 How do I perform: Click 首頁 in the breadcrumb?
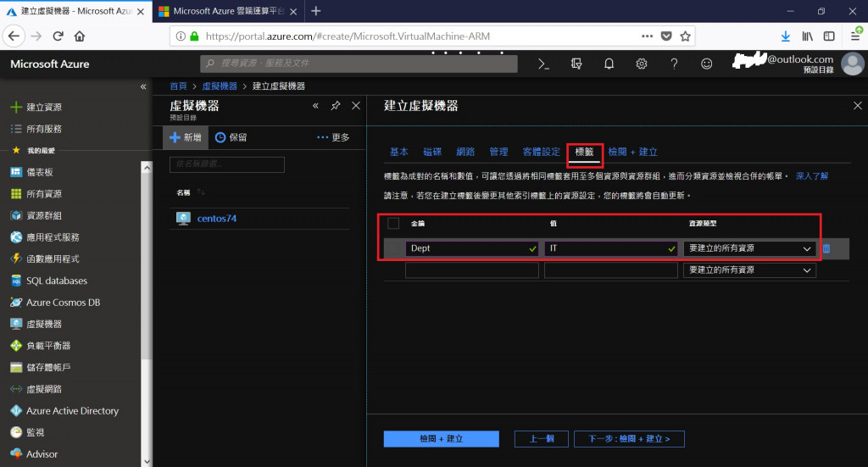pyautogui.click(x=178, y=86)
